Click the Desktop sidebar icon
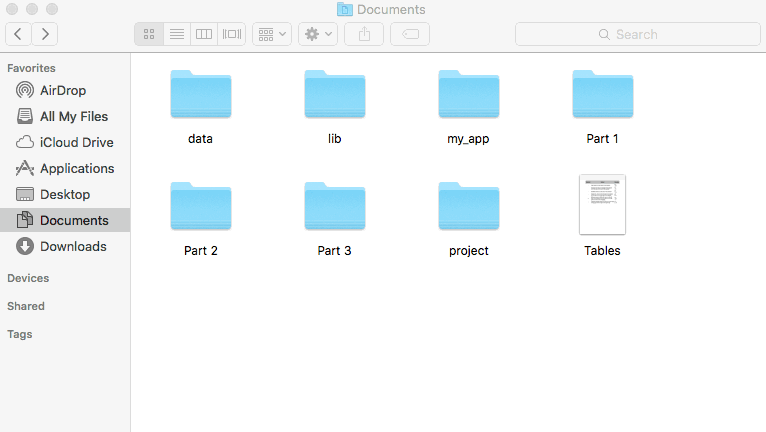Image resolution: width=766 pixels, height=432 pixels. (25, 194)
